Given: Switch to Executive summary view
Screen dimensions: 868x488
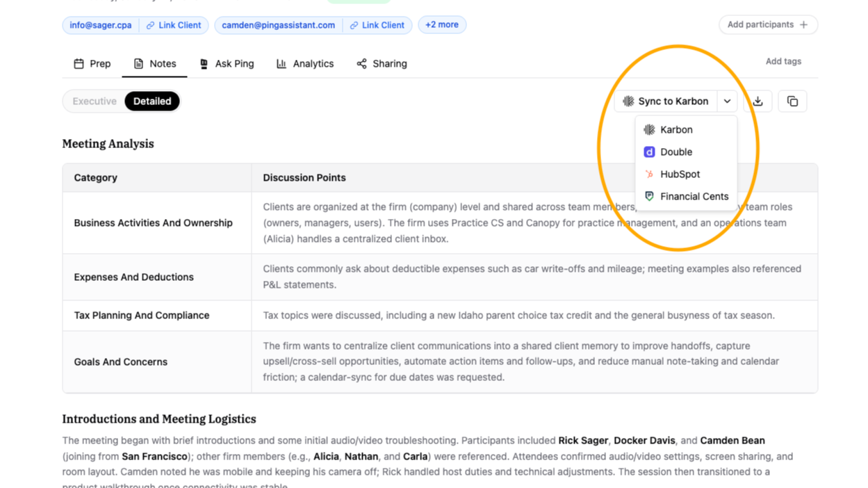Looking at the screenshot, I should pos(95,101).
